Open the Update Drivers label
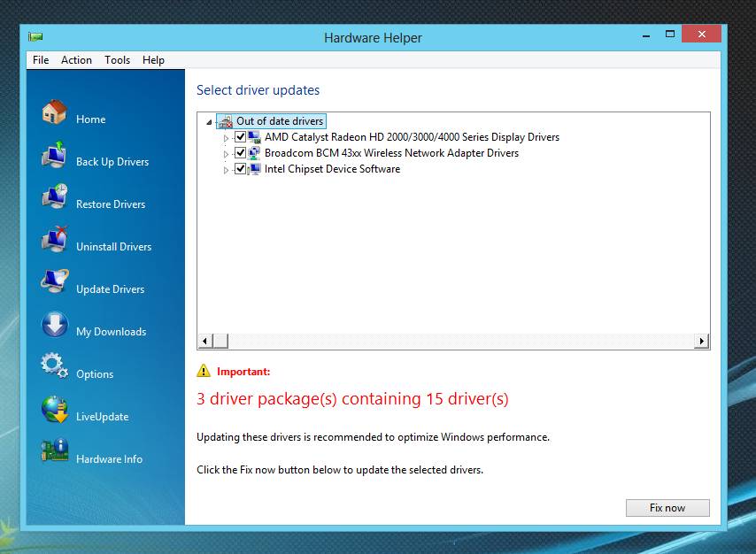This screenshot has width=756, height=554. click(x=111, y=289)
